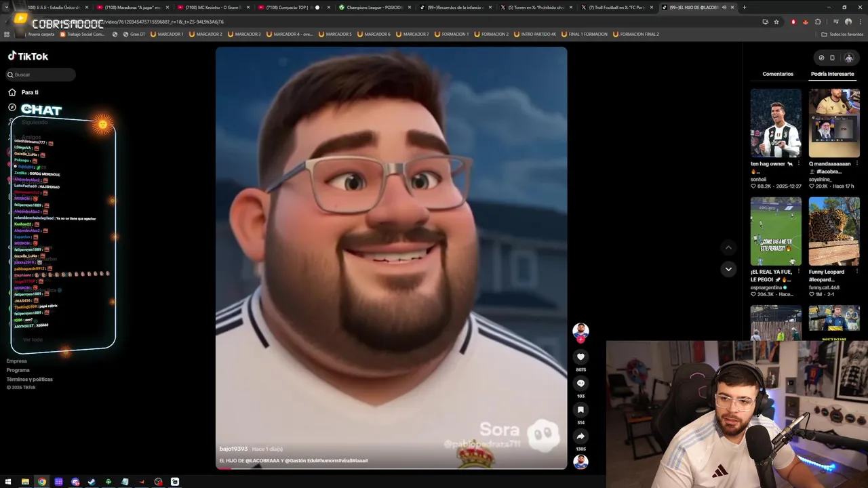Focus the Buscar search field

(x=41, y=75)
